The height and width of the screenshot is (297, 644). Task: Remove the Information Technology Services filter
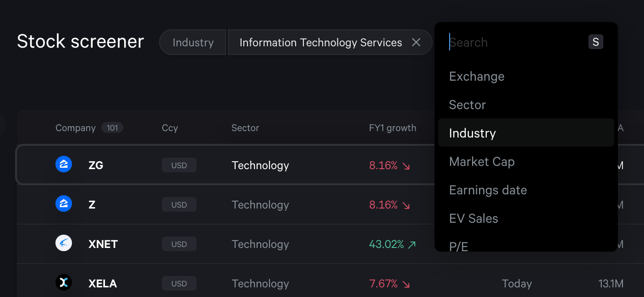(x=416, y=43)
